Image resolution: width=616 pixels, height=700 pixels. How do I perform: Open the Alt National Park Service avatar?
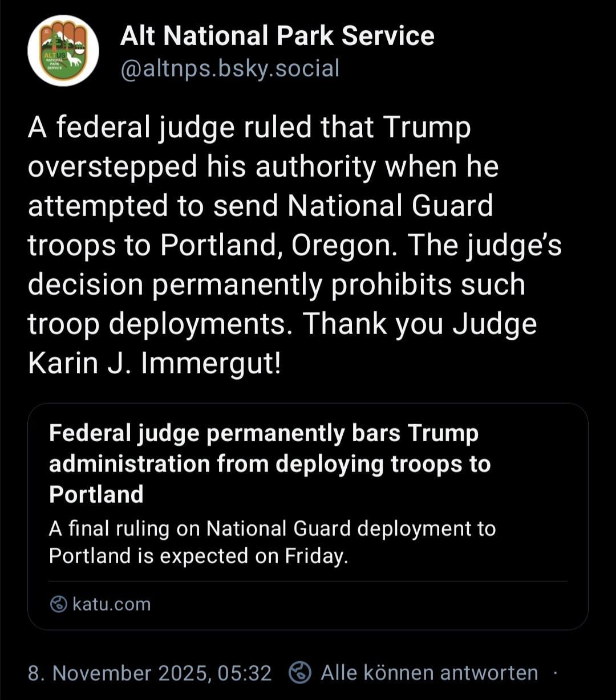[63, 51]
